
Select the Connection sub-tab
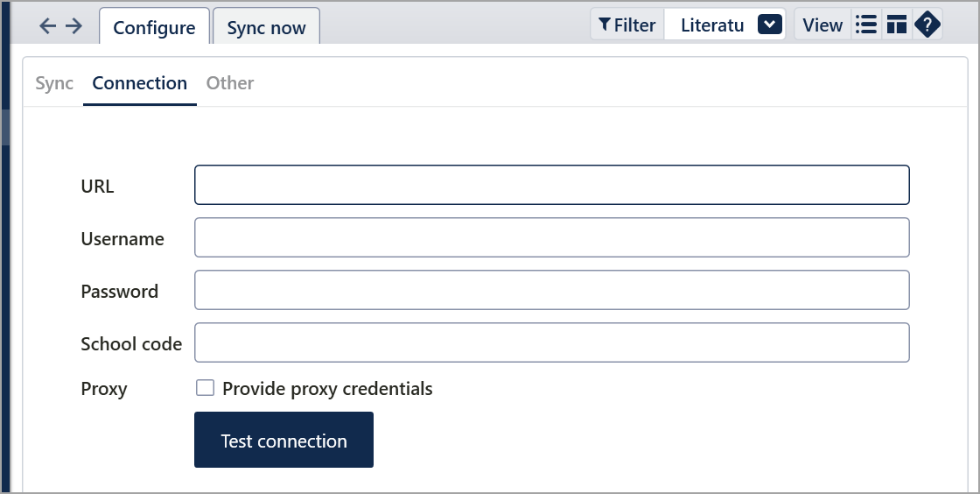pos(139,82)
